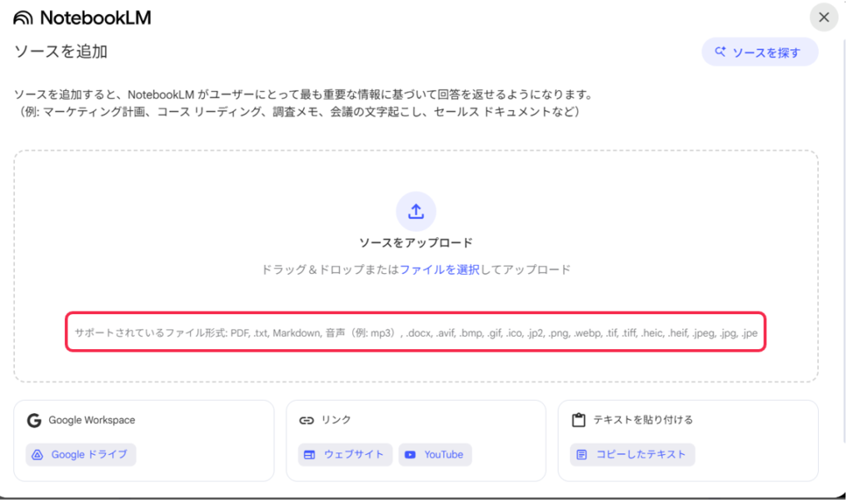Screen dimensions: 853x504
Task: Click the Google Workspace section label
Action: click(92, 421)
